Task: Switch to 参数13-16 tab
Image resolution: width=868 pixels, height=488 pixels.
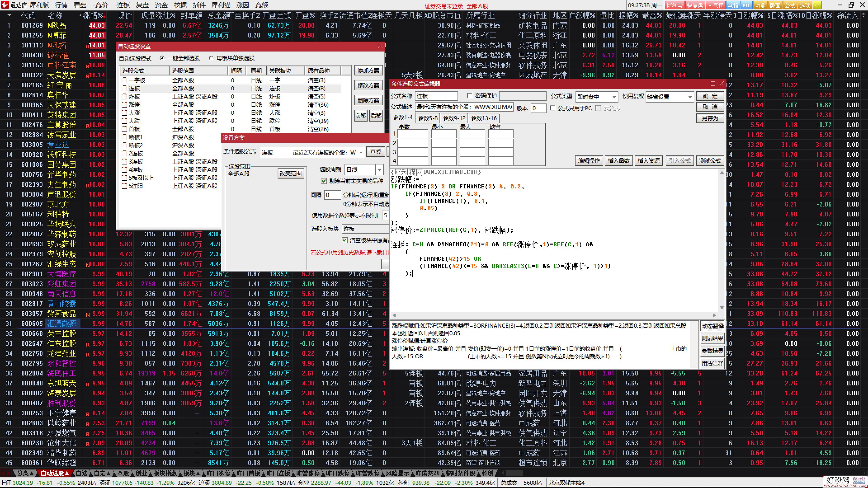Action: (x=484, y=118)
